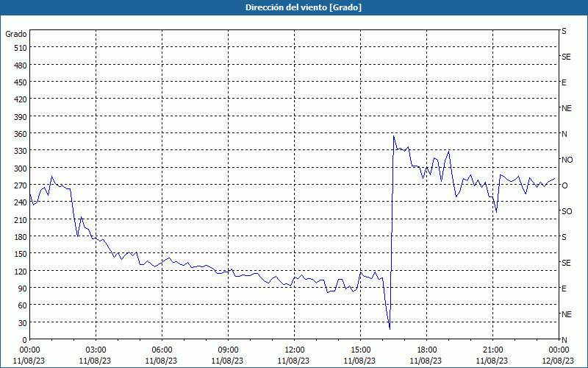Click the 120 degree axis label
588x368 pixels.
[x=21, y=271]
